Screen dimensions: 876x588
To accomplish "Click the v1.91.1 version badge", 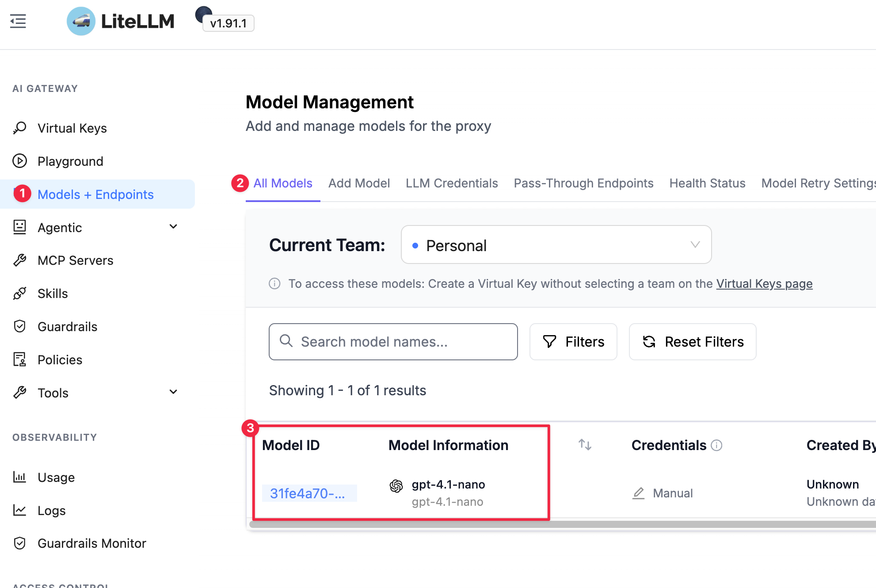I will (x=228, y=23).
